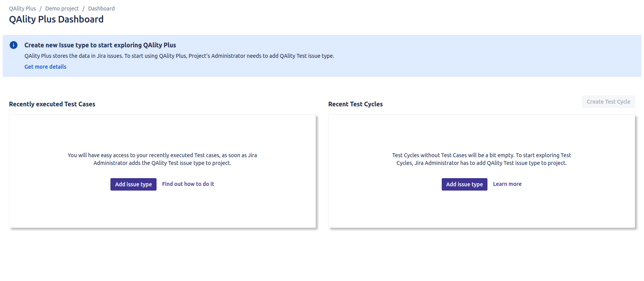Add issue type under Recent Test Cycles
This screenshot has height=281, width=644.
click(465, 184)
